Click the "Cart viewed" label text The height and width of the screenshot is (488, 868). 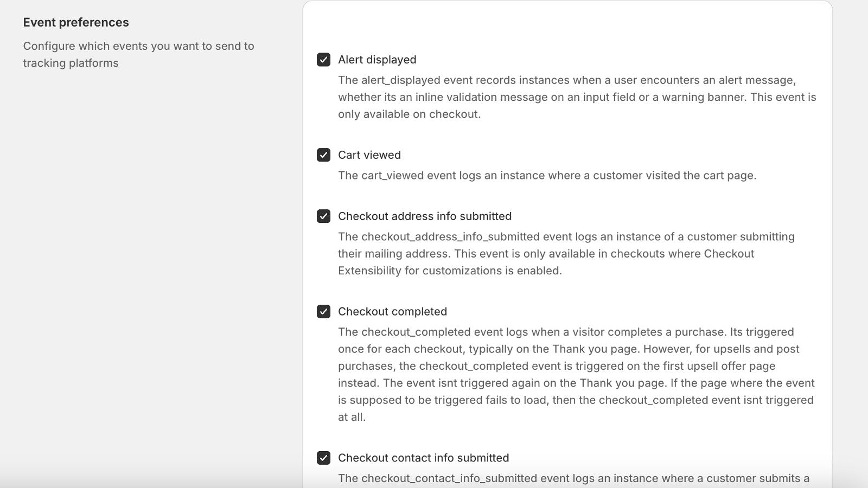(369, 155)
